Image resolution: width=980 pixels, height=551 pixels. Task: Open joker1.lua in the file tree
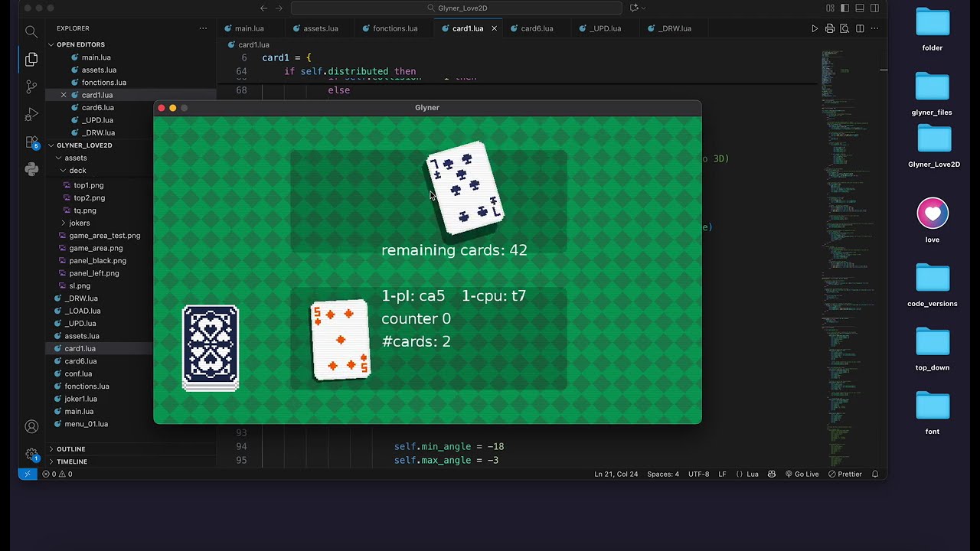[80, 399]
